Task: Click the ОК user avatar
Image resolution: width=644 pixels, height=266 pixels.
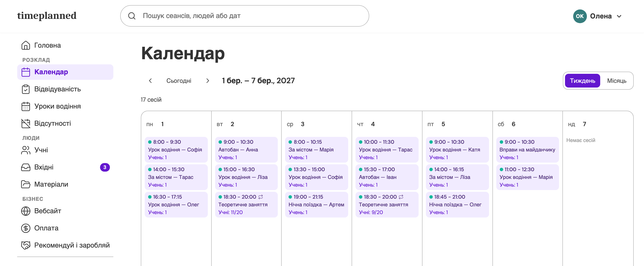Action: tap(580, 16)
